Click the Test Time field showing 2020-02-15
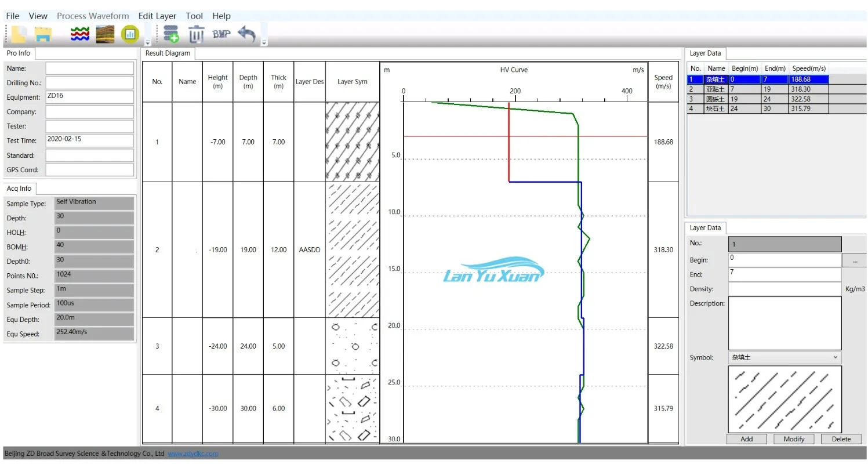This screenshot has width=868, height=464. pyautogui.click(x=90, y=141)
